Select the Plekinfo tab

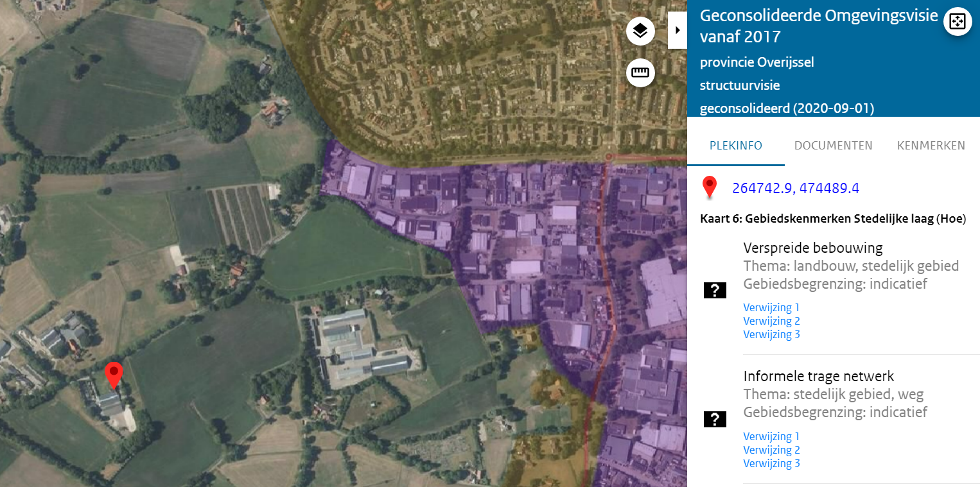coord(735,146)
